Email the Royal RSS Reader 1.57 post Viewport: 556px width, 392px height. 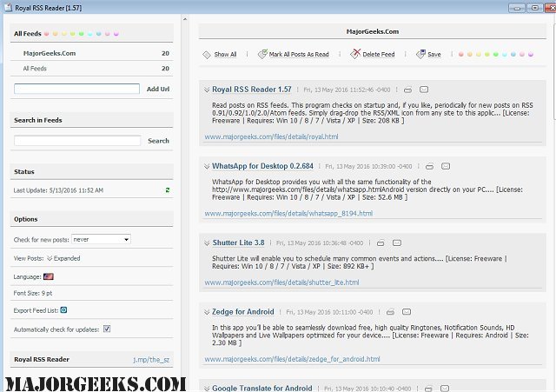click(424, 90)
